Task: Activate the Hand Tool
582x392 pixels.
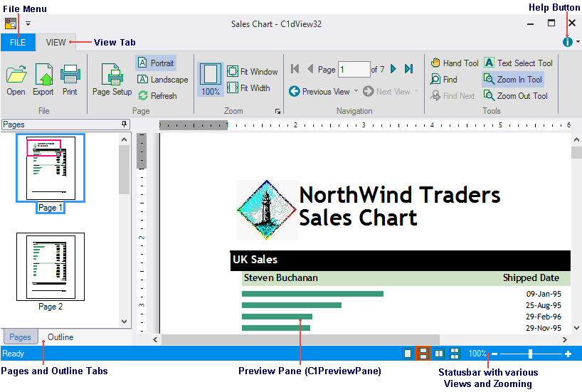Action: (x=455, y=63)
